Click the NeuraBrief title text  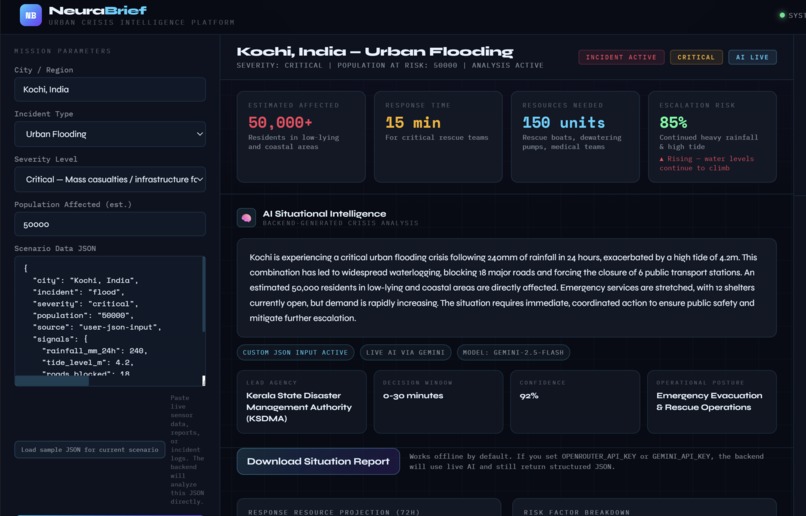[98, 10]
